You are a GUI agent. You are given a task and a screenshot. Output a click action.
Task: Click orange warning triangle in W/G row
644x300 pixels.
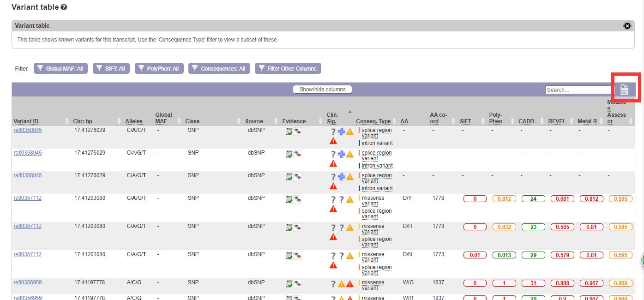(x=342, y=284)
